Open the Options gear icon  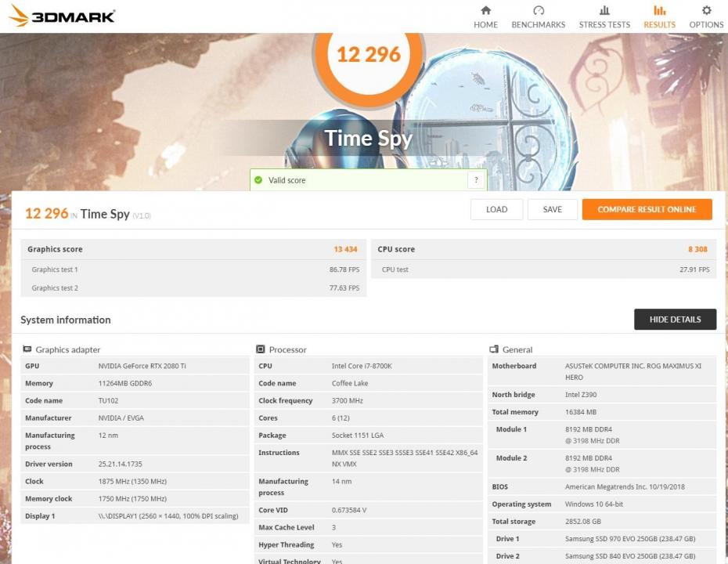pos(706,10)
